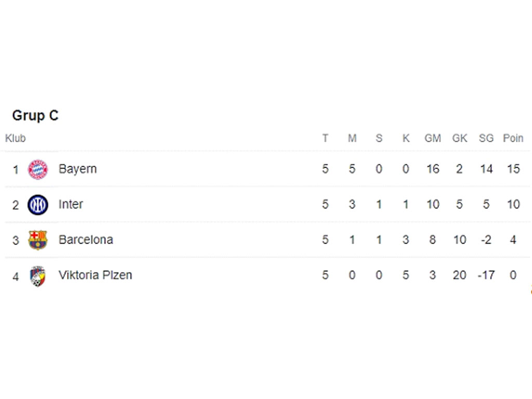Select the Barcelona team name
The image size is (532, 399).
click(x=86, y=240)
